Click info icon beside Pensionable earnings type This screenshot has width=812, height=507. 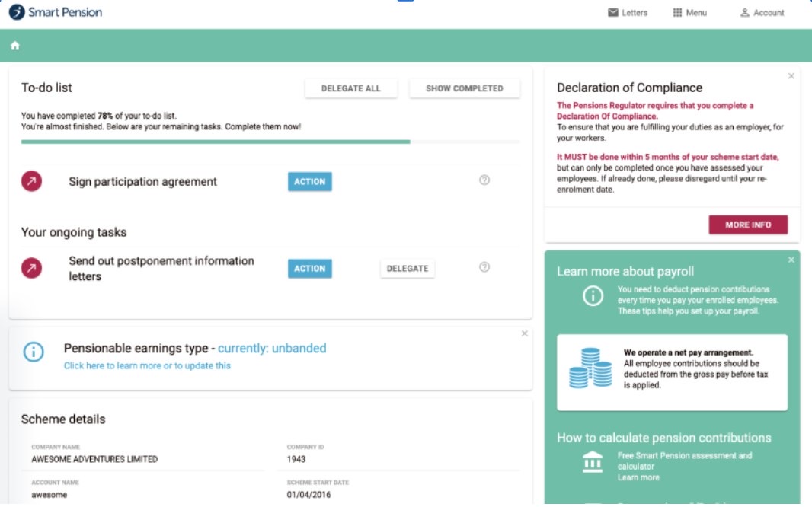point(34,352)
